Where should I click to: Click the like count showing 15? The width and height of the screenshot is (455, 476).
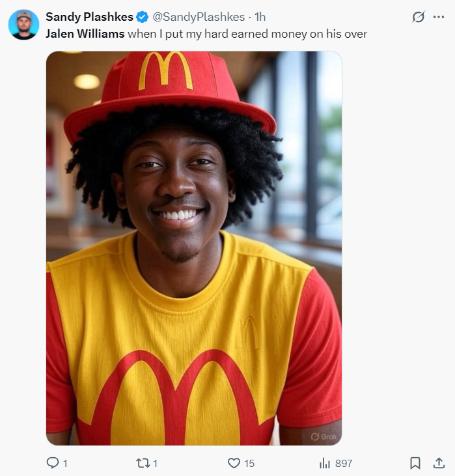249,463
